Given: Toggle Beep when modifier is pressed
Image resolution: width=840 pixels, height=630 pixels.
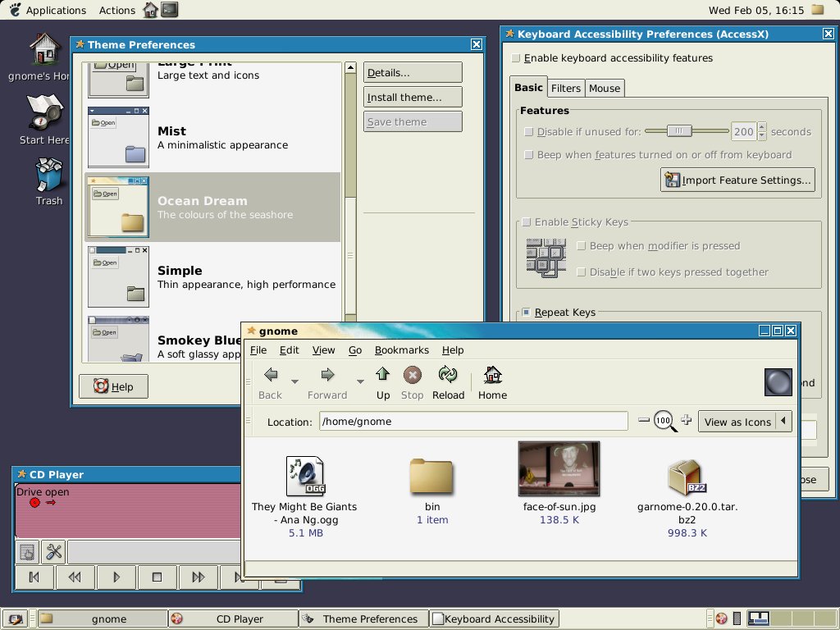Looking at the screenshot, I should coord(582,246).
